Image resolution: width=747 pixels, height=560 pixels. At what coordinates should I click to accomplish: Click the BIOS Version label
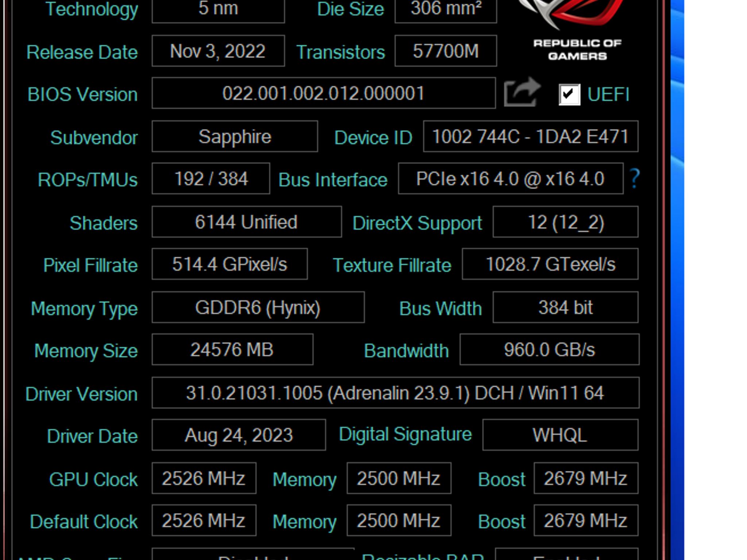click(x=82, y=94)
